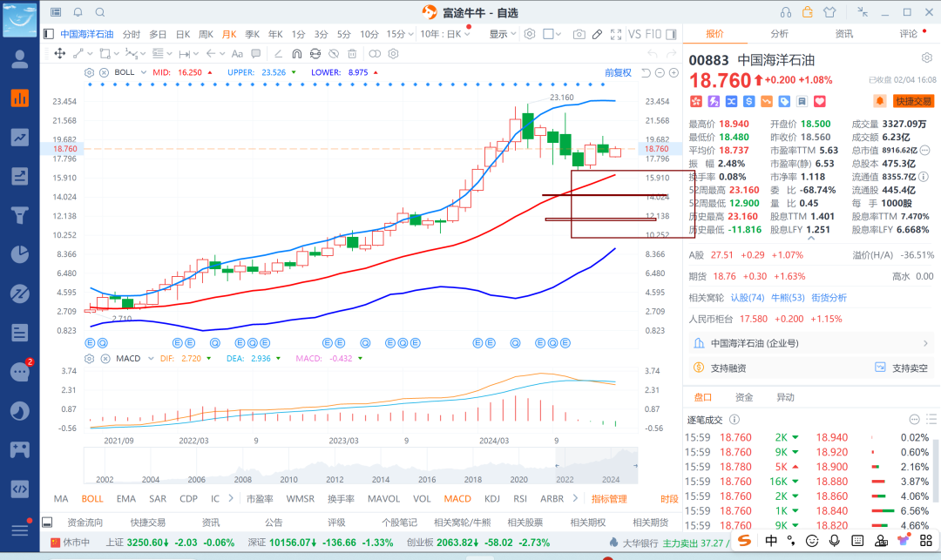The image size is (941, 560).
Task: Open the code editor sidebar icon
Action: pos(20,489)
